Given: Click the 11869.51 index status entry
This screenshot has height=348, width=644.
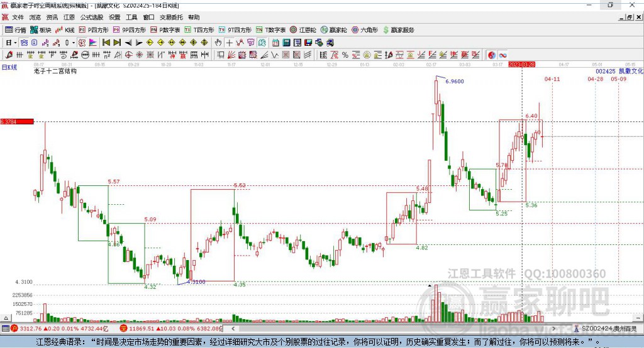Looking at the screenshot, I should point(171,329).
